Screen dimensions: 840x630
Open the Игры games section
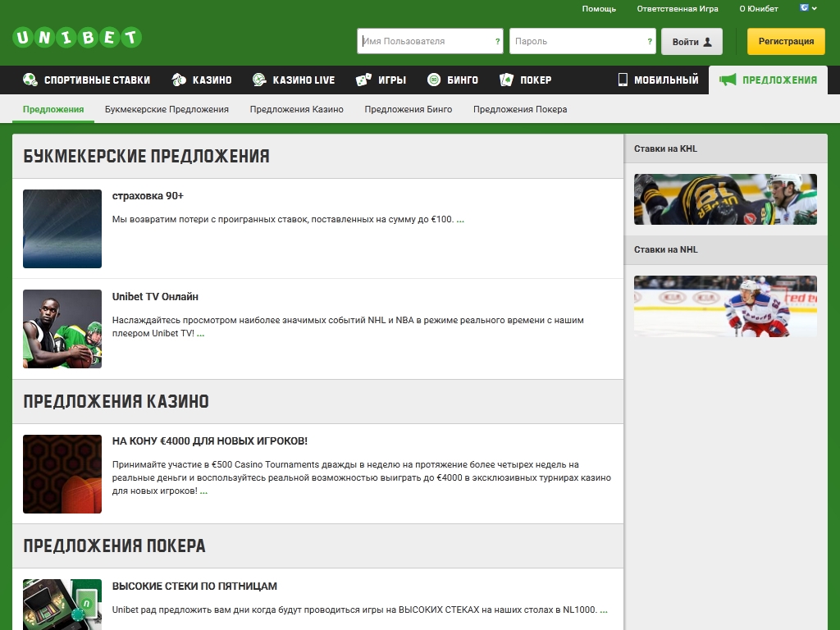pos(381,80)
